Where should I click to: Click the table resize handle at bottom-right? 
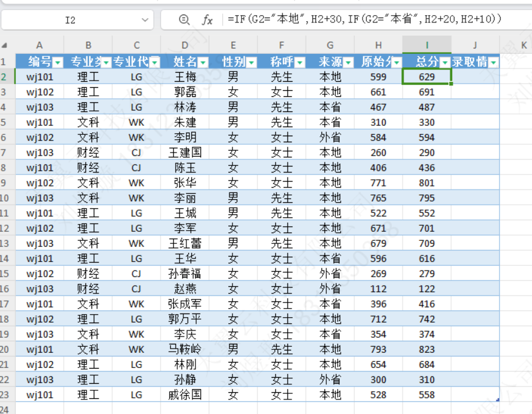click(498, 400)
